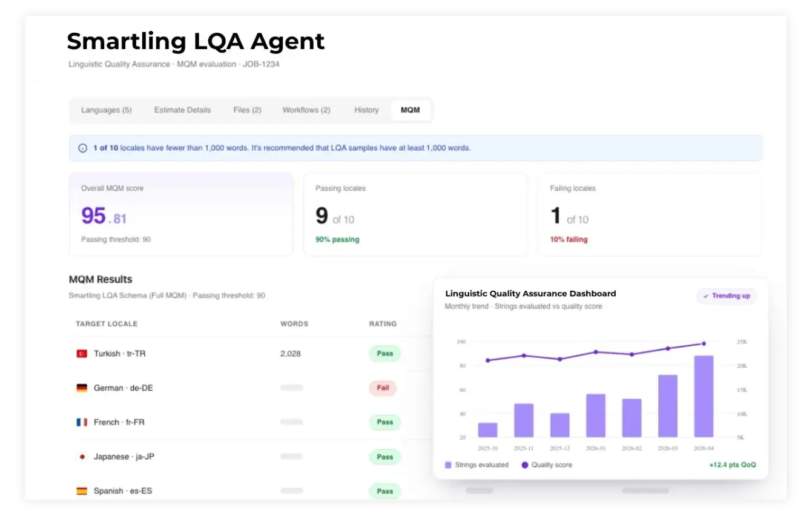Click the Japanese flag icon

pos(82,457)
